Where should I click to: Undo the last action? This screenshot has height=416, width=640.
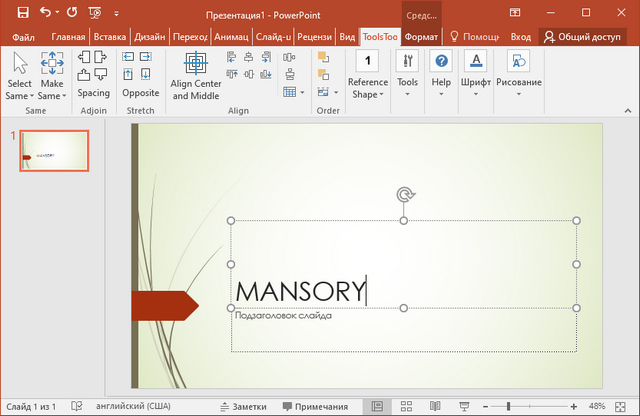point(46,13)
